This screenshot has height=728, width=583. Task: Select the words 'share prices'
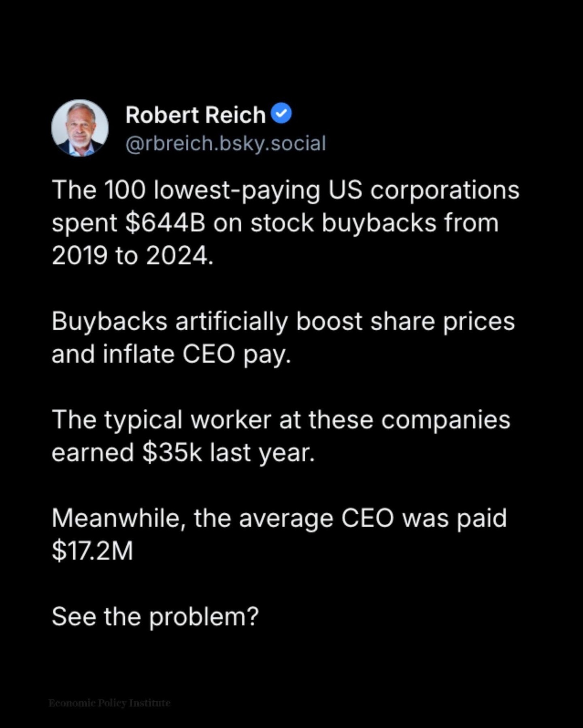click(x=442, y=322)
